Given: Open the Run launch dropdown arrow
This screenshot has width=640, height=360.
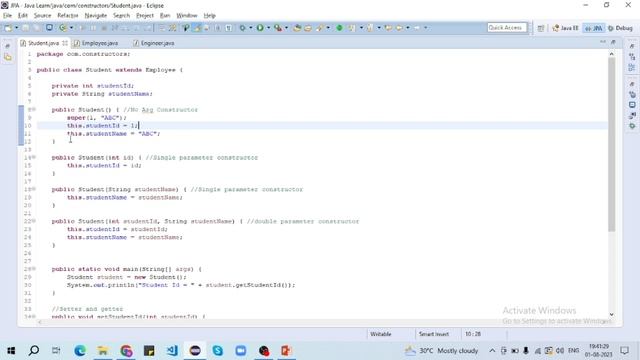Looking at the screenshot, I should click(268, 28).
